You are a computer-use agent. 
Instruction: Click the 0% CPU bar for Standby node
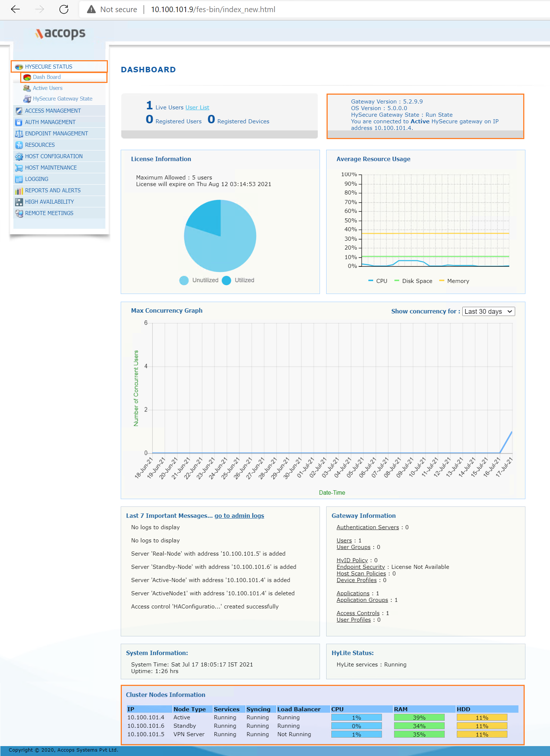[x=356, y=726]
